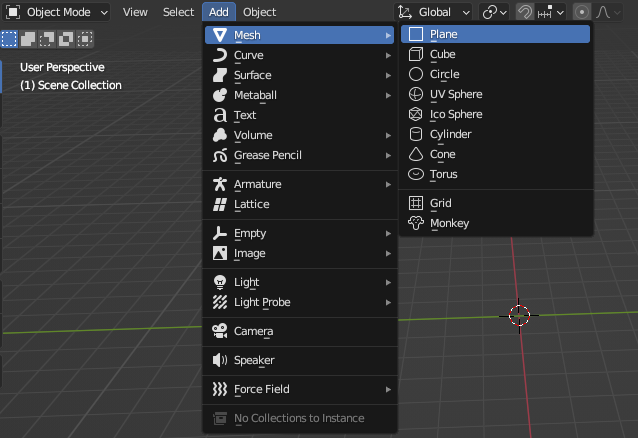
Task: Open the Object Mode dropdown
Action: pos(58,12)
